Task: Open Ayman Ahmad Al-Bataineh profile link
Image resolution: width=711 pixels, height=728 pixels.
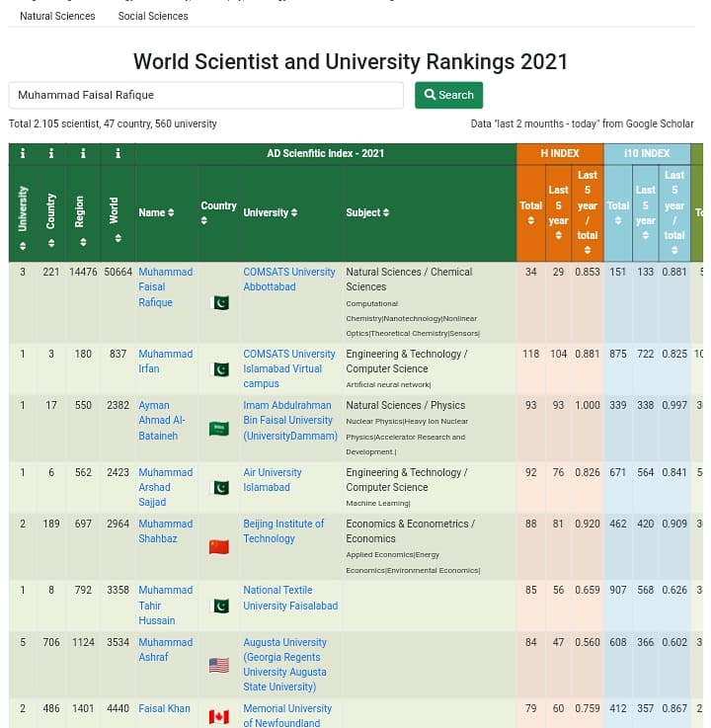Action: (162, 420)
